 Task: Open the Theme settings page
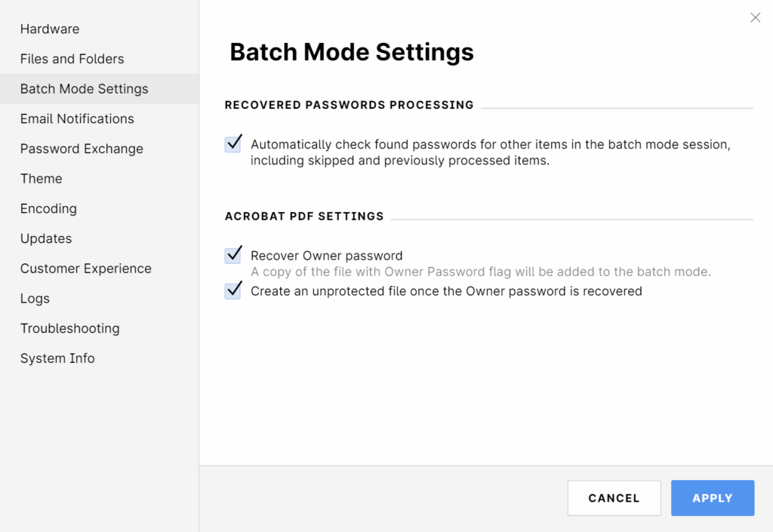click(x=42, y=179)
